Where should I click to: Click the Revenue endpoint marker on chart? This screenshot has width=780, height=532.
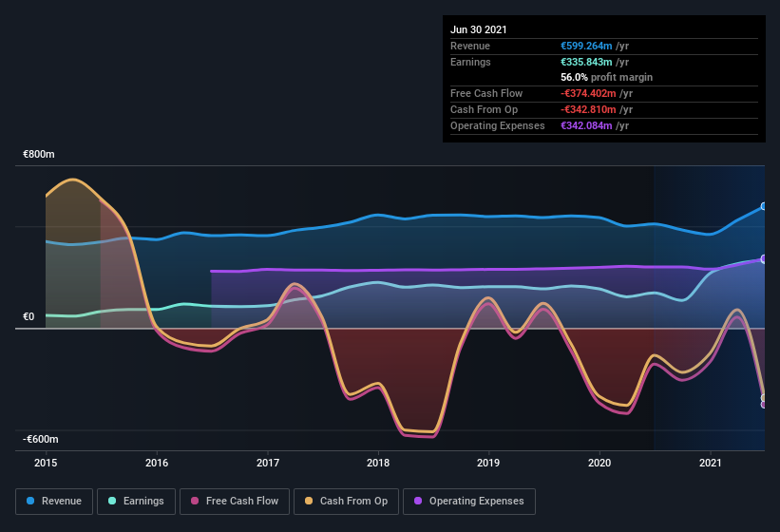click(x=764, y=206)
